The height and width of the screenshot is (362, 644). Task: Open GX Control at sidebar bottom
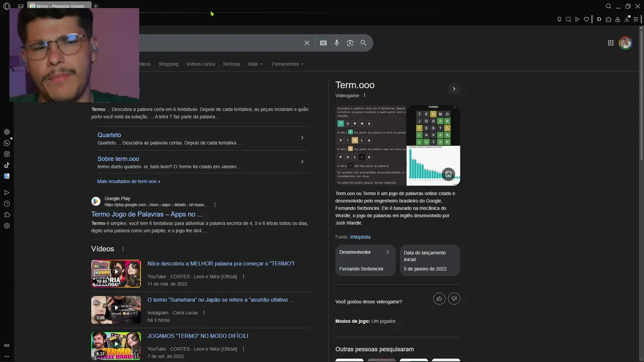7,345
